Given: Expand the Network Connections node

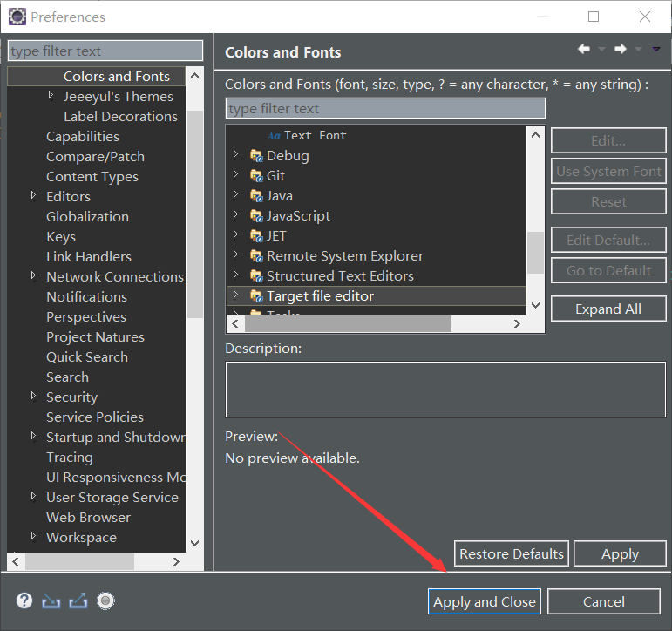Looking at the screenshot, I should click(x=33, y=275).
